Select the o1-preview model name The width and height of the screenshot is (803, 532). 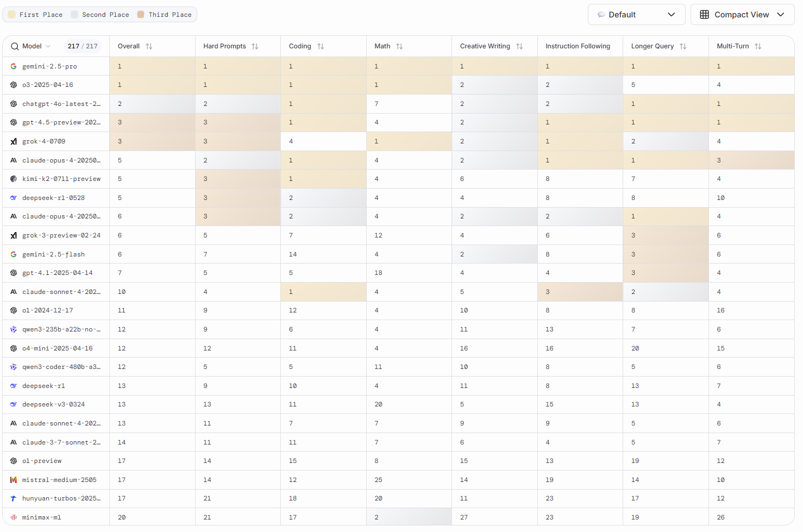pos(42,461)
